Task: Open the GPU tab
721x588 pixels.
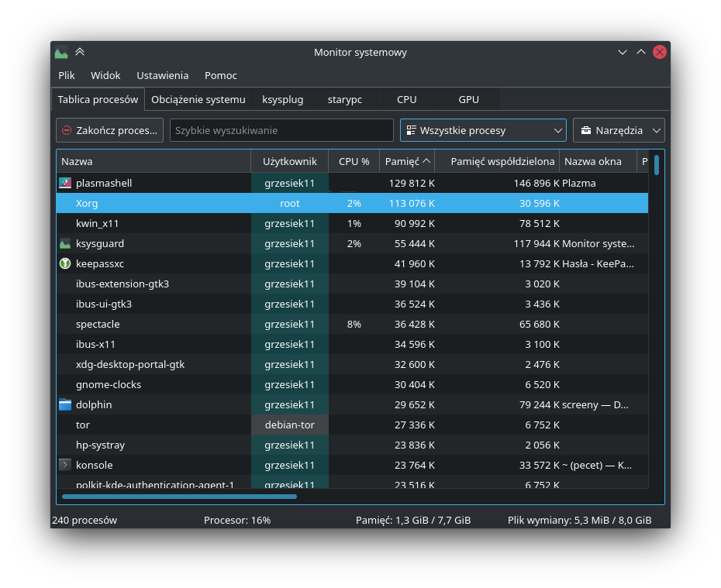Action: point(468,99)
